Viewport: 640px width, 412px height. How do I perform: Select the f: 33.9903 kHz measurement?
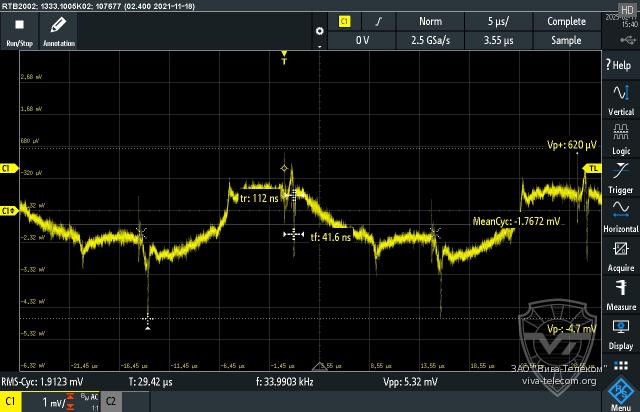[284, 382]
